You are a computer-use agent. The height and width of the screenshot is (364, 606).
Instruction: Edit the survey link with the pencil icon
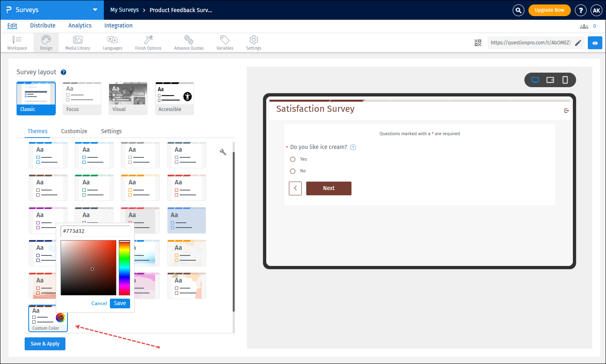click(x=579, y=42)
